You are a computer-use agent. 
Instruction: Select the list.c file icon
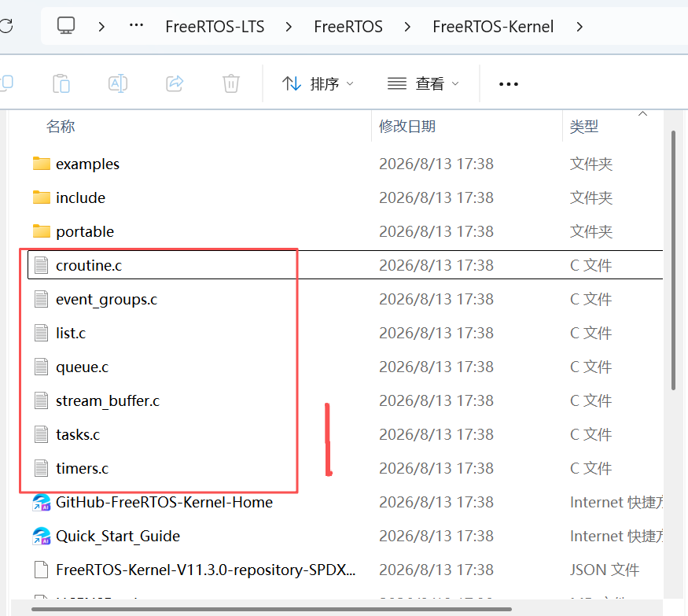[x=41, y=332]
